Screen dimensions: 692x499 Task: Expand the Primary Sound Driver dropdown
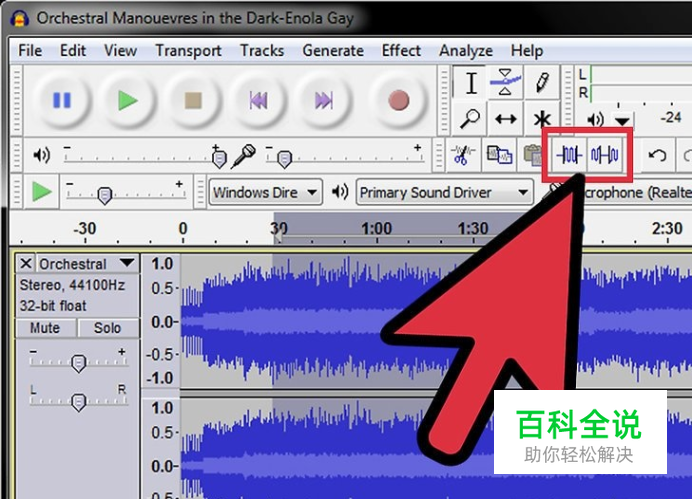(444, 192)
